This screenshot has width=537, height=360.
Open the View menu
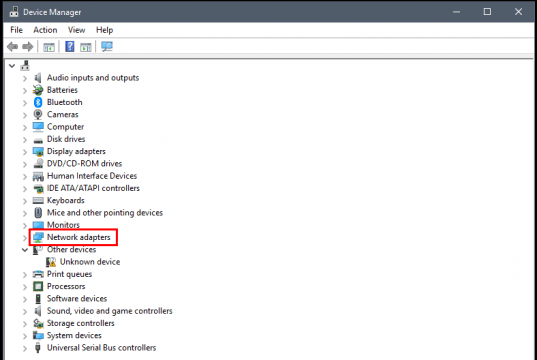pos(76,30)
